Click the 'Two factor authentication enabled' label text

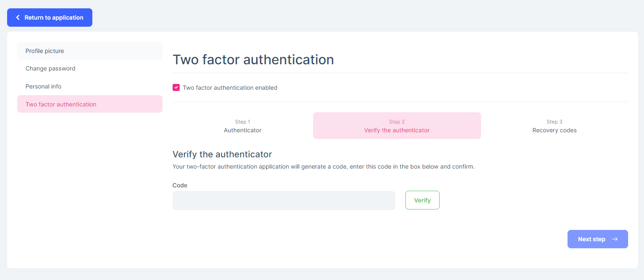[230, 88]
